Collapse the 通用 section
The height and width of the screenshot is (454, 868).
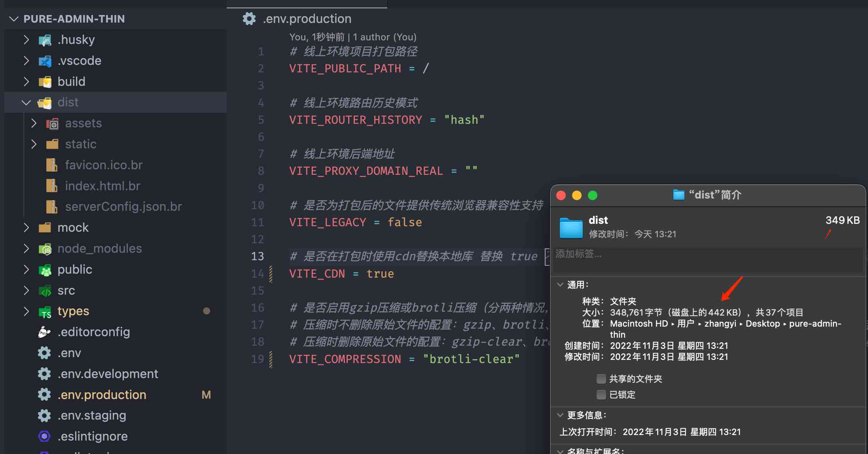pos(560,285)
